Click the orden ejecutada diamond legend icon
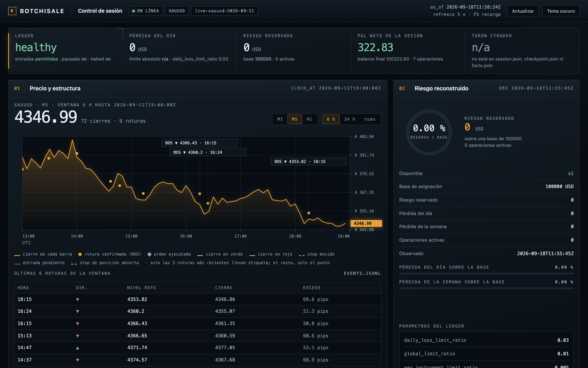The image size is (588, 368). click(x=149, y=254)
